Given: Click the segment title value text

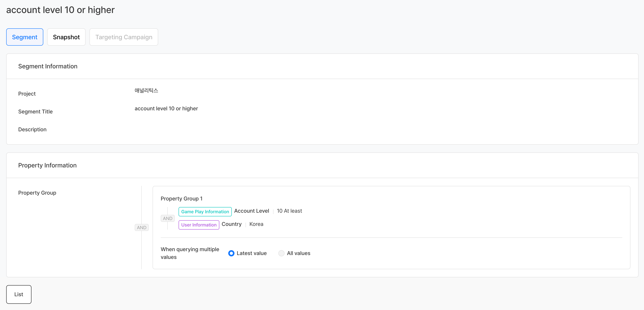Looking at the screenshot, I should tap(166, 109).
